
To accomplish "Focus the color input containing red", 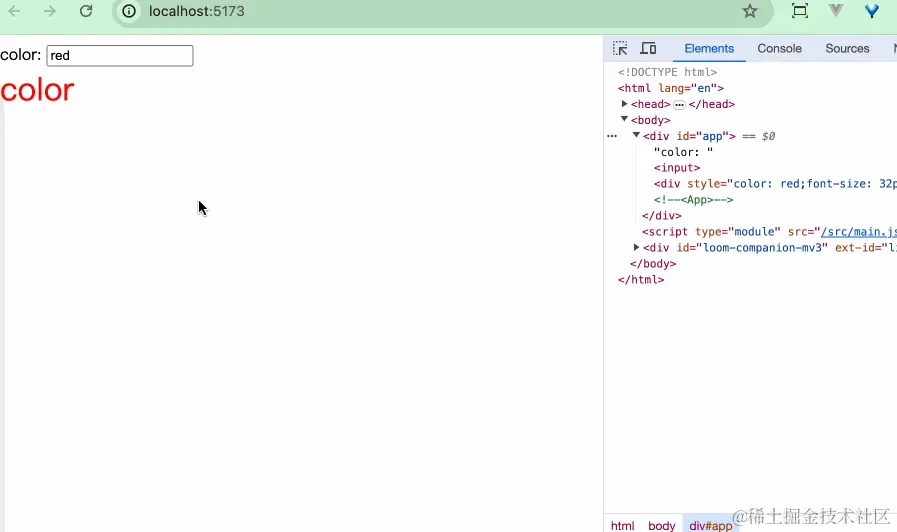I will pyautogui.click(x=120, y=55).
